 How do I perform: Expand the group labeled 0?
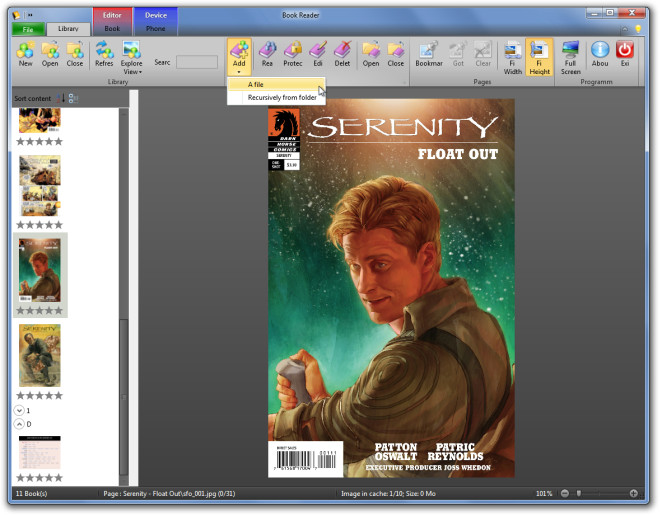coord(19,424)
